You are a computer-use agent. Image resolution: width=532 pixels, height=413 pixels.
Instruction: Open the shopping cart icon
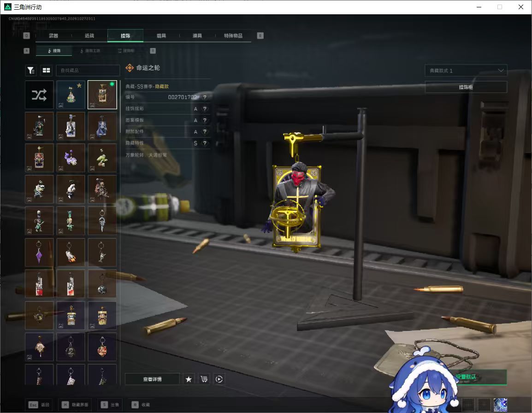[204, 379]
